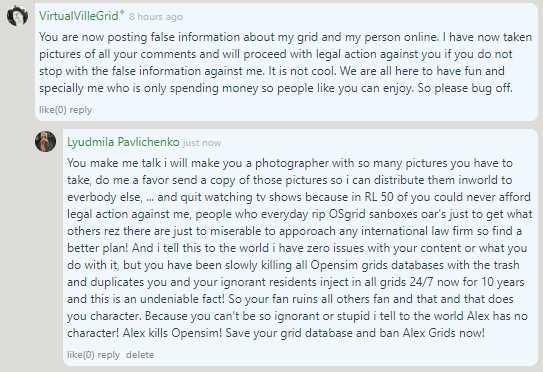Click the asterisk beside VirtualVilleGrid's name

point(122,13)
